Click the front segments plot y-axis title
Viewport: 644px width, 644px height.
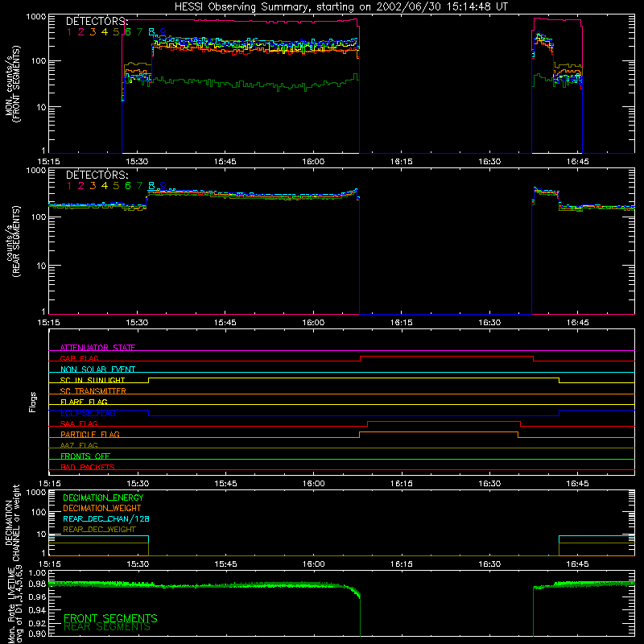click(12, 84)
